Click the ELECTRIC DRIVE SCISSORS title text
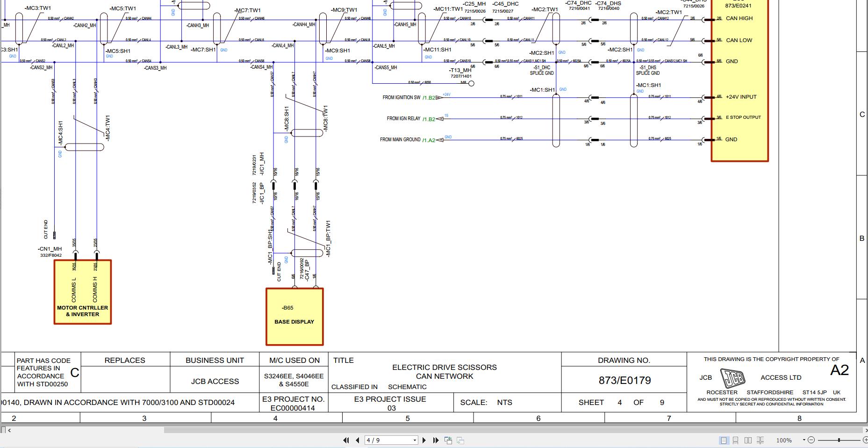868x448 pixels. tap(445, 368)
